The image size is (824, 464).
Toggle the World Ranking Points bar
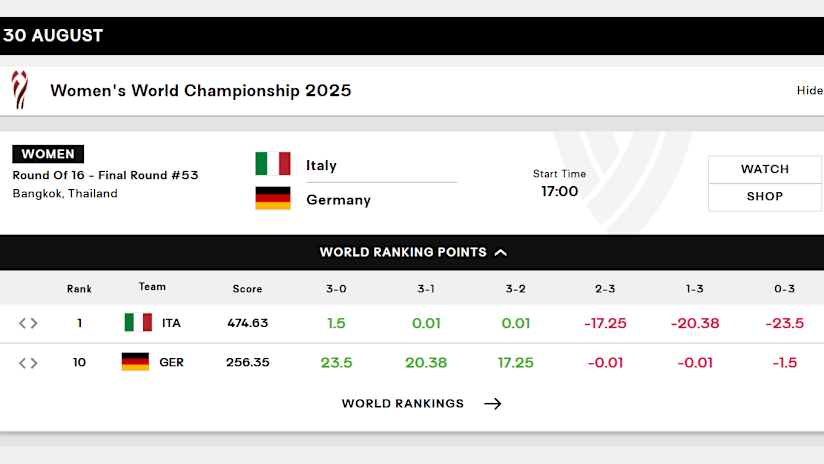click(412, 253)
